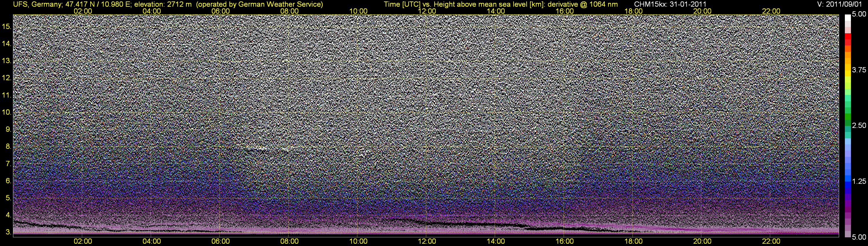
Task: Click the 10:00 label on the bottom time axis
Action: 358,241
